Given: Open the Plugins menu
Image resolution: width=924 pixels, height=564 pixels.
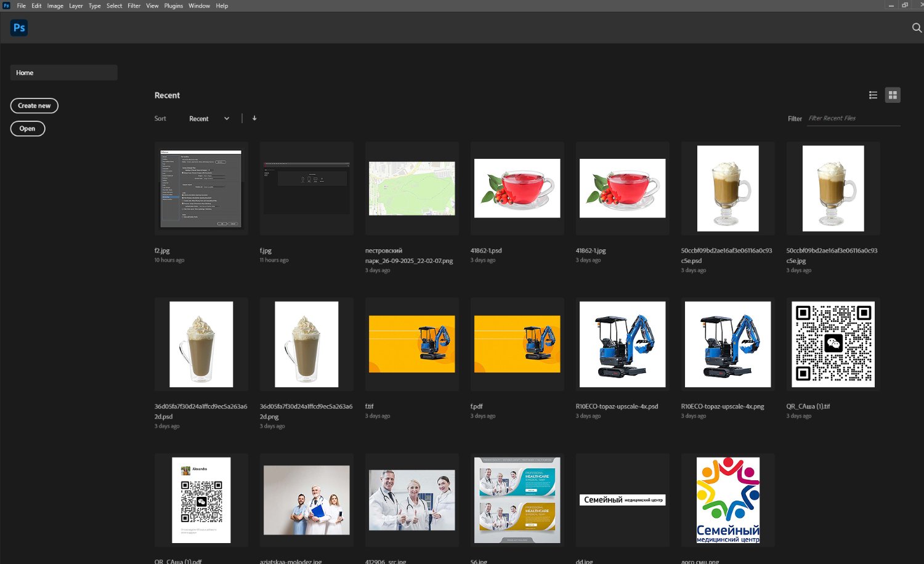Looking at the screenshot, I should (174, 6).
